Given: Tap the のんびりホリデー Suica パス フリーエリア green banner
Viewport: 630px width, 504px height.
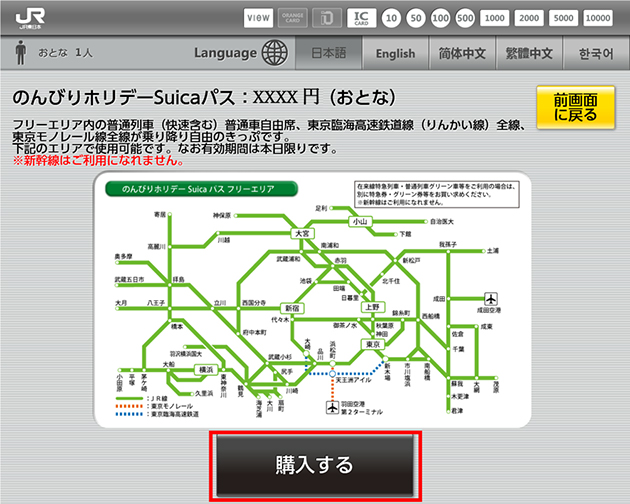Looking at the screenshot, I should (x=201, y=189).
